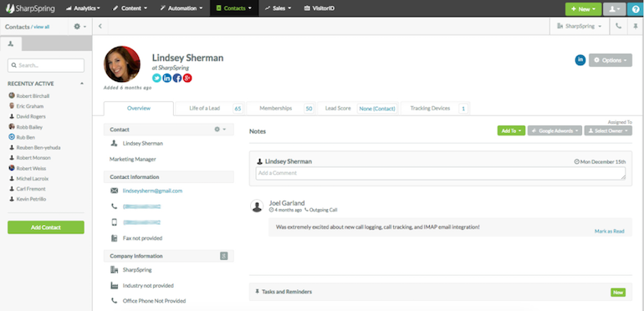644x311 pixels.
Task: Open the Select Owner dropdown
Action: 608,131
